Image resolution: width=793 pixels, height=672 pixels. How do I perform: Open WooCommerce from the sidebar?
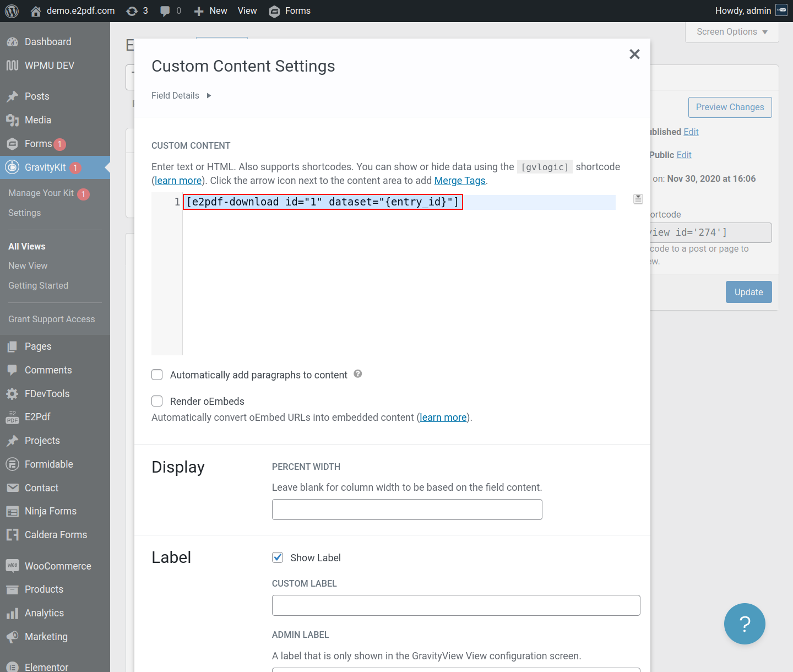click(x=58, y=566)
